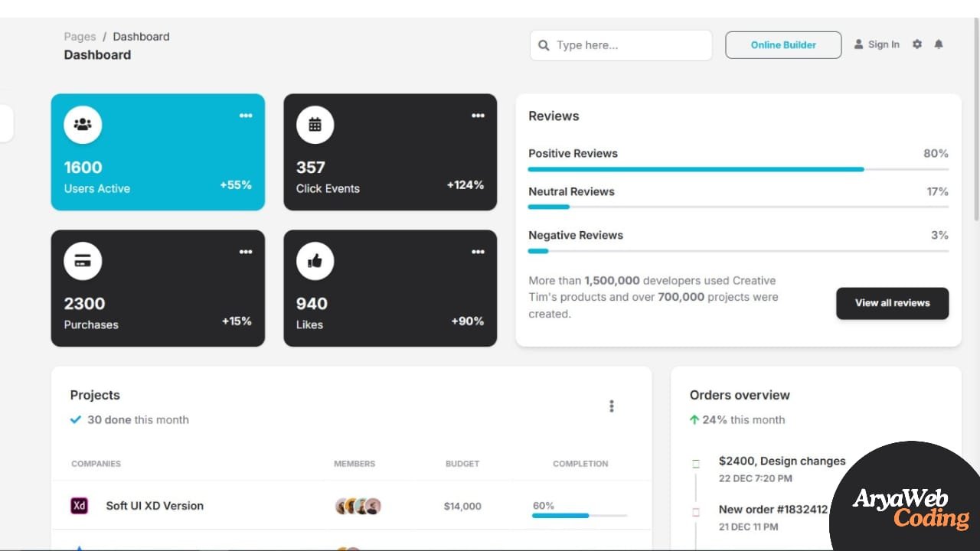The width and height of the screenshot is (980, 551).
Task: Click the Dashboard breadcrumb item
Action: click(x=141, y=37)
